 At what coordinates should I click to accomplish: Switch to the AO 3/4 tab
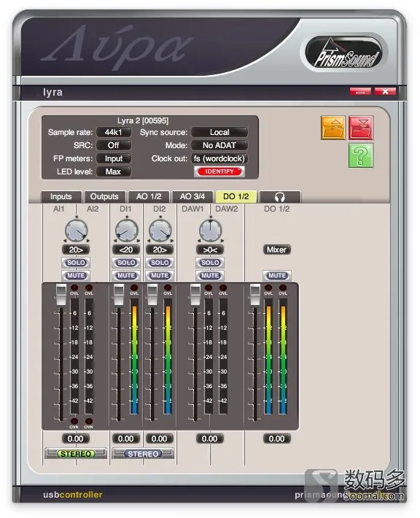coord(192,197)
